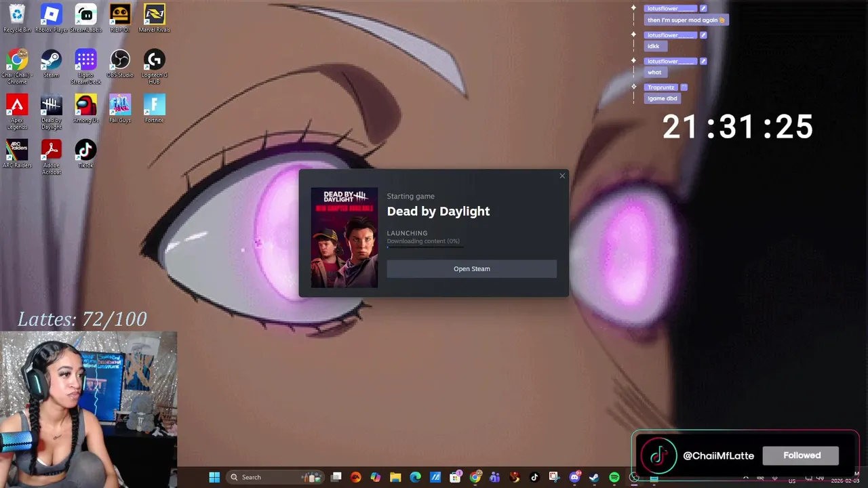Open Spotify from the taskbar

click(614, 477)
